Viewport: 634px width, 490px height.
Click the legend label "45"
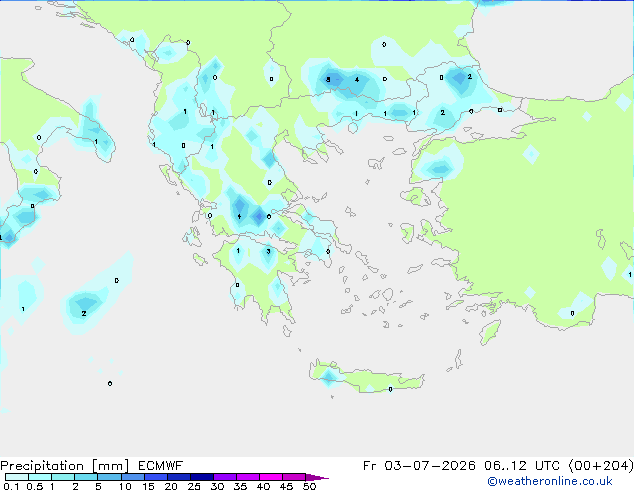(x=286, y=486)
